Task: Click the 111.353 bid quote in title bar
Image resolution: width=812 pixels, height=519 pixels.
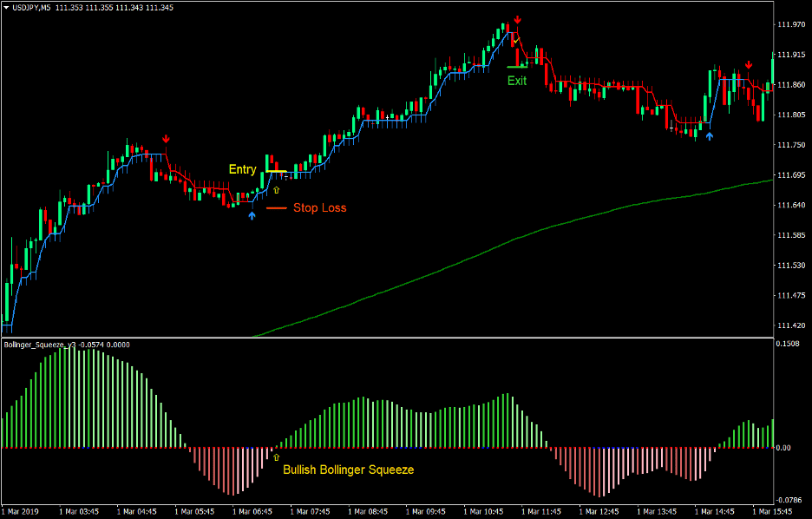Action: [x=66, y=7]
